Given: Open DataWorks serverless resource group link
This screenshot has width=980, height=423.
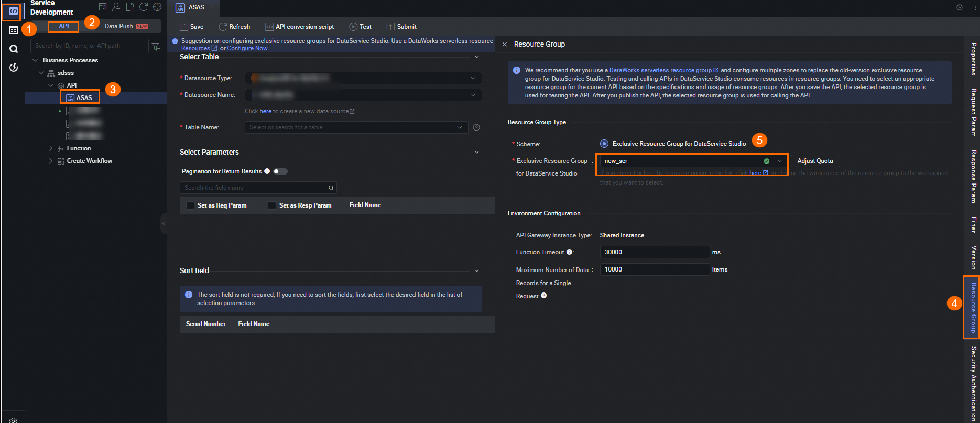Looking at the screenshot, I should click(664, 70).
